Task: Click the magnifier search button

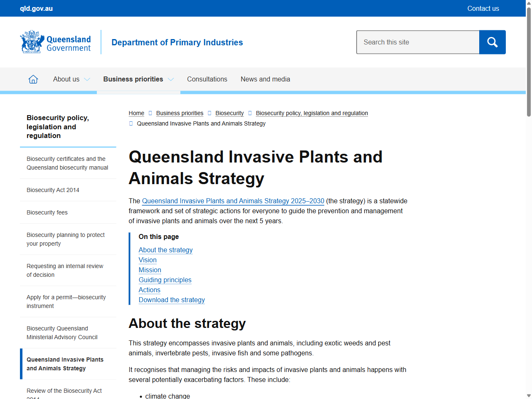Action: pyautogui.click(x=493, y=42)
